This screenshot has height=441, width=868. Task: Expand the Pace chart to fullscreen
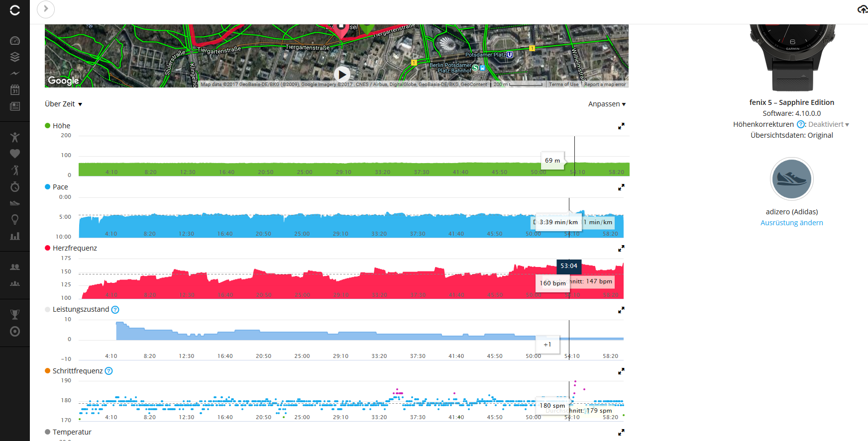pyautogui.click(x=621, y=187)
